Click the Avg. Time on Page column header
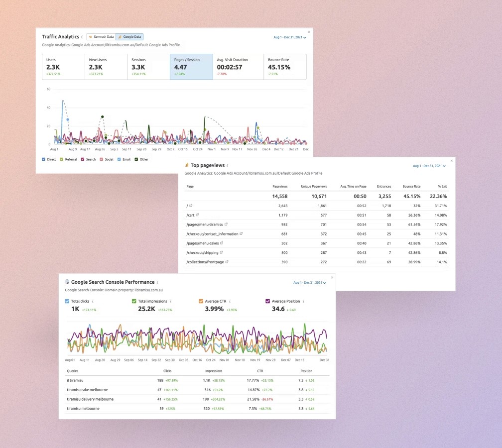Image resolution: width=502 pixels, height=448 pixels. (353, 187)
